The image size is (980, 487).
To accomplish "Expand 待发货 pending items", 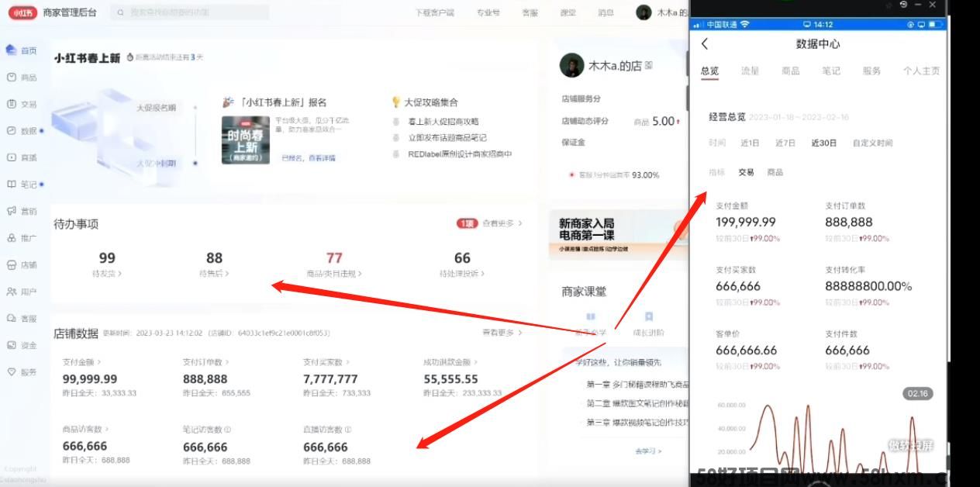I will point(107,274).
